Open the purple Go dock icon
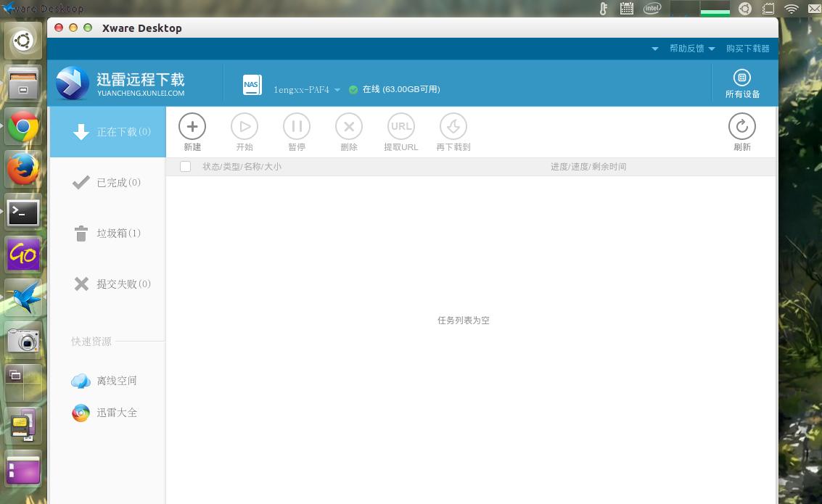Viewport: 822px width, 504px height. (23, 255)
